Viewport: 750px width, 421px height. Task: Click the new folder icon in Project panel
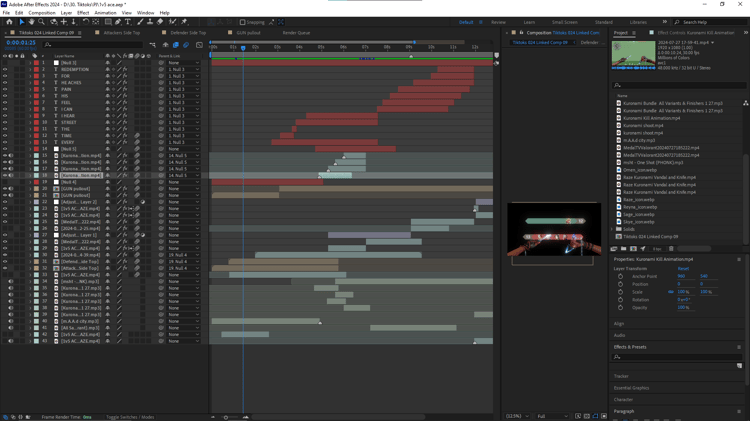pyautogui.click(x=624, y=249)
